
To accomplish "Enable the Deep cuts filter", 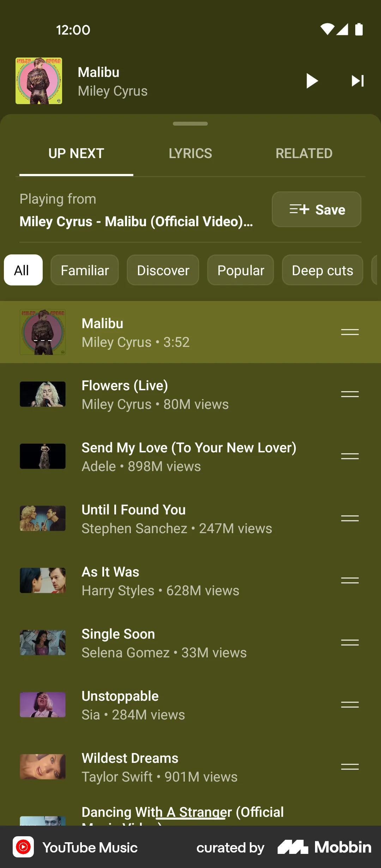I will (322, 270).
